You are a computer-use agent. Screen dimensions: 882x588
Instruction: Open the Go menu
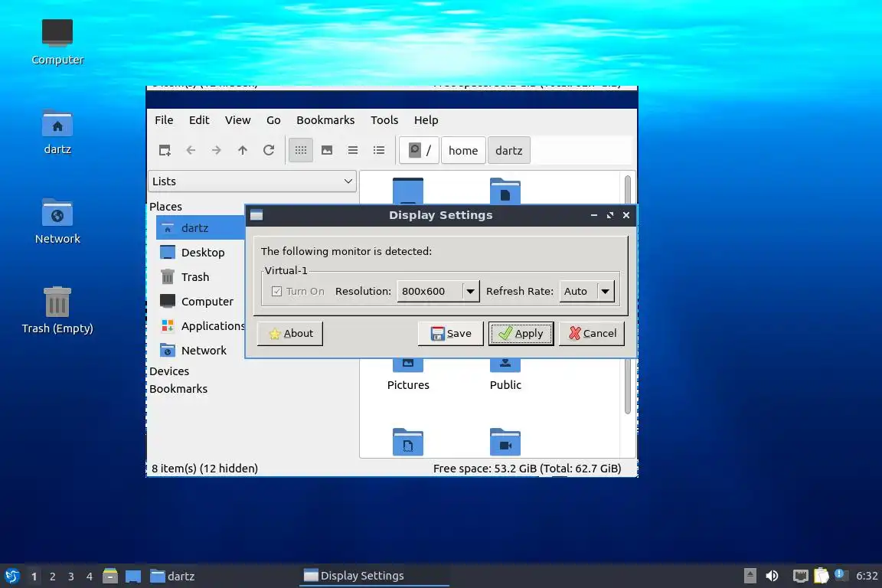[273, 120]
